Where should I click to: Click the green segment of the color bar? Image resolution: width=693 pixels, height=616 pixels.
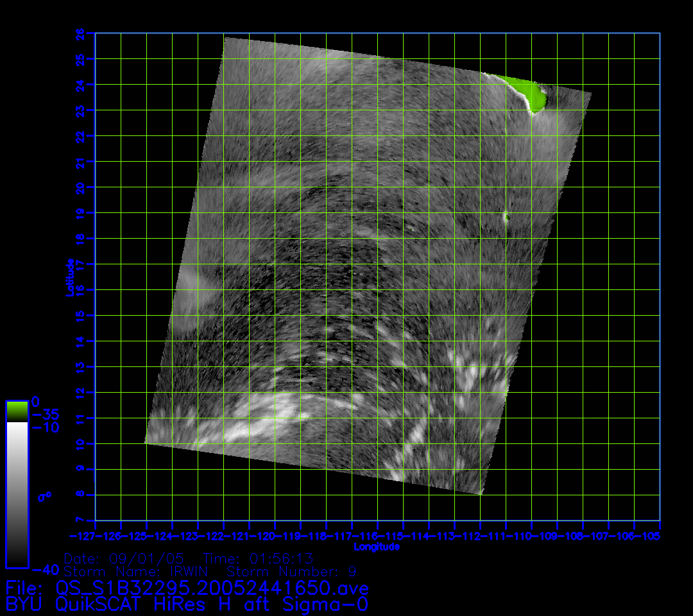(x=17, y=411)
